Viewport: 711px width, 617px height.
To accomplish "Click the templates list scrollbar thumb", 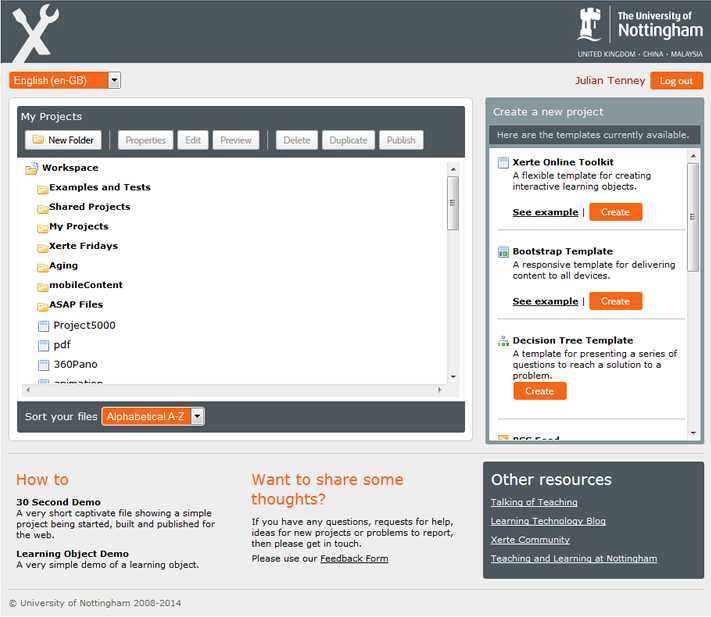I will [693, 217].
